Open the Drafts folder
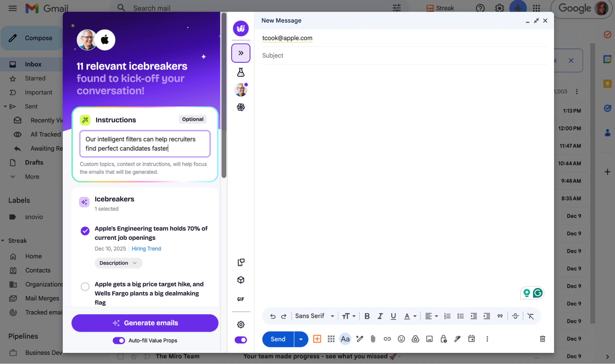Image resolution: width=615 pixels, height=364 pixels. (34, 162)
